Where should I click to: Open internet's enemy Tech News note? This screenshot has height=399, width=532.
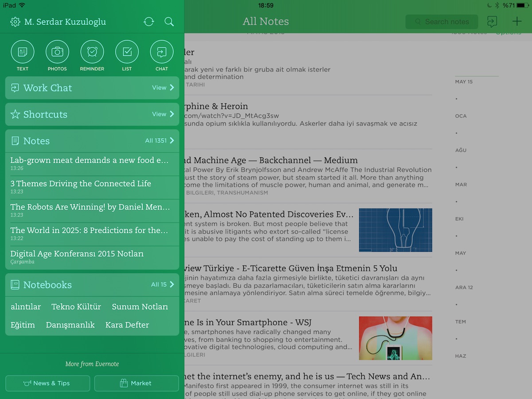coord(308,382)
